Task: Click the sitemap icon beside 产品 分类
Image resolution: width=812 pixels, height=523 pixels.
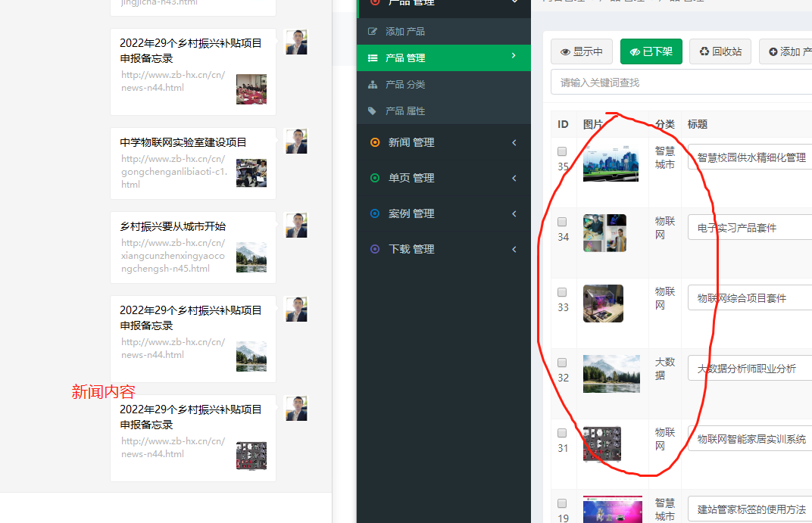Action: click(373, 84)
